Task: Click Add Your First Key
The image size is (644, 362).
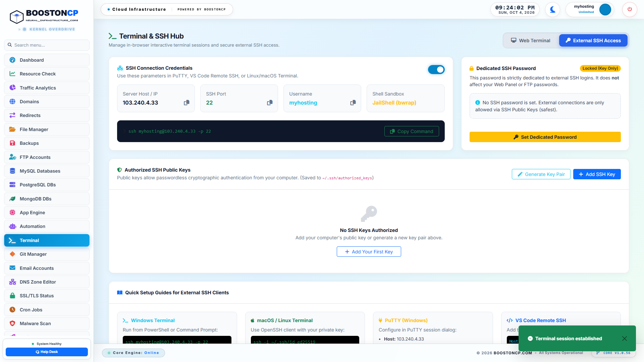Action: (x=369, y=252)
